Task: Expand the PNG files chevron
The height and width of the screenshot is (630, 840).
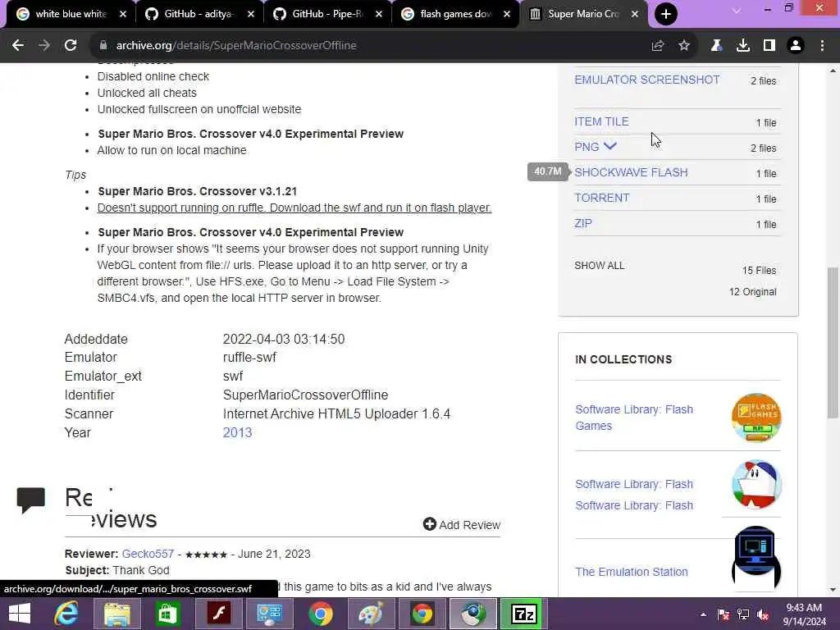Action: [610, 146]
